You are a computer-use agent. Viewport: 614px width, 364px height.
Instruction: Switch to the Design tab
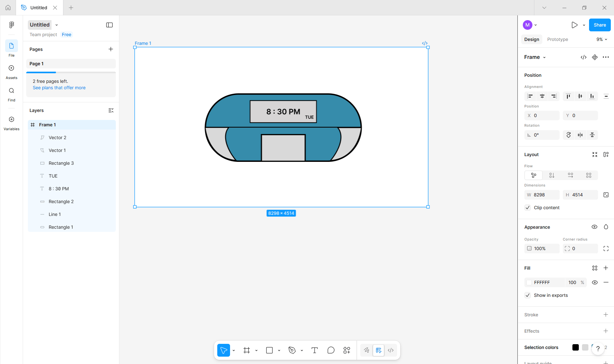point(531,39)
